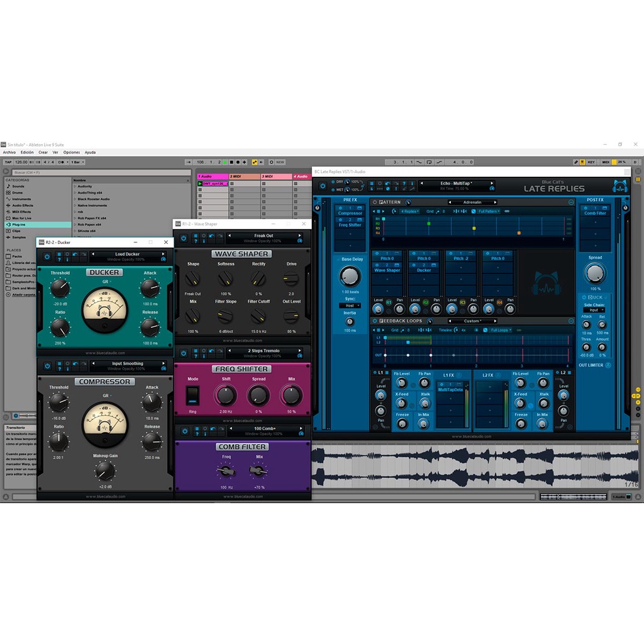Click the NEW button in transport bar
Image resolution: width=644 pixels, height=644 pixels.
click(280, 162)
